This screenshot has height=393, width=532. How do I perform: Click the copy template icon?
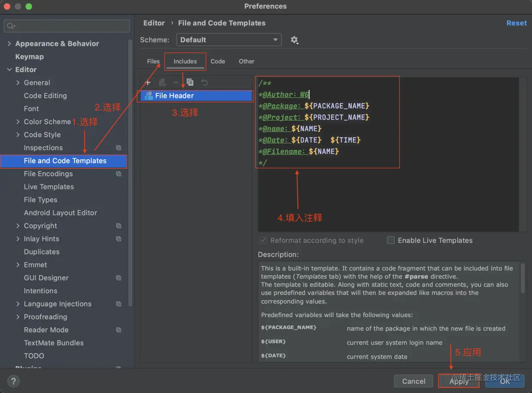[x=190, y=82]
